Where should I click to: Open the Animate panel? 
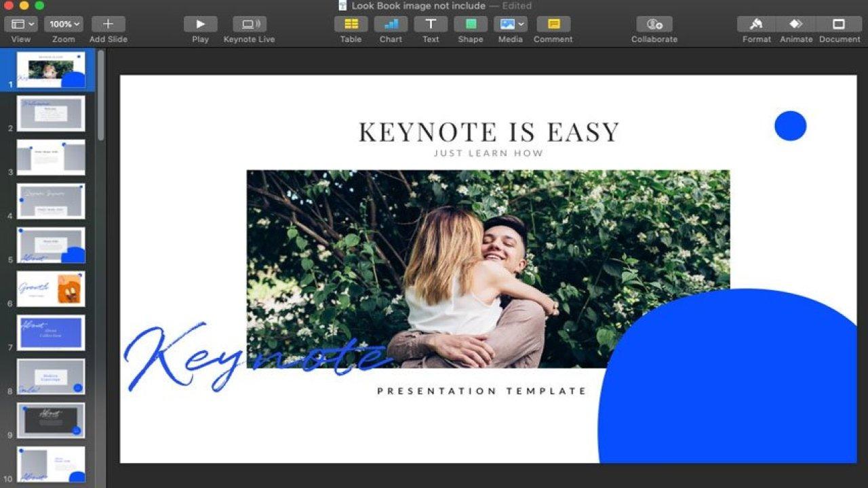[795, 26]
